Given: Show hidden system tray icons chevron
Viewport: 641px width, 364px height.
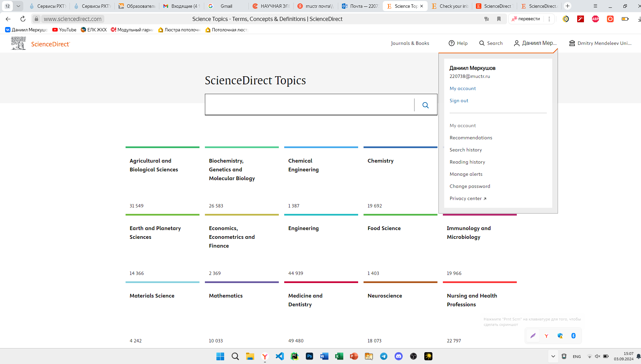Looking at the screenshot, I should click(x=553, y=356).
